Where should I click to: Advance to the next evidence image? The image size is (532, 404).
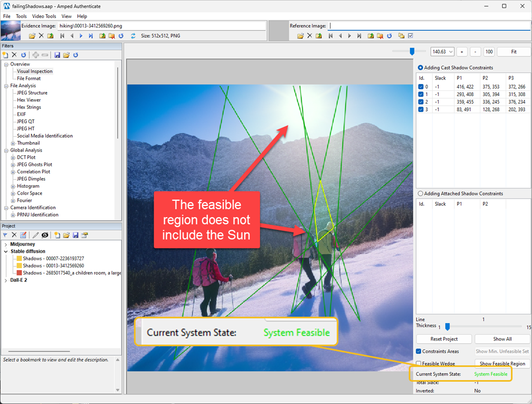[x=81, y=36]
